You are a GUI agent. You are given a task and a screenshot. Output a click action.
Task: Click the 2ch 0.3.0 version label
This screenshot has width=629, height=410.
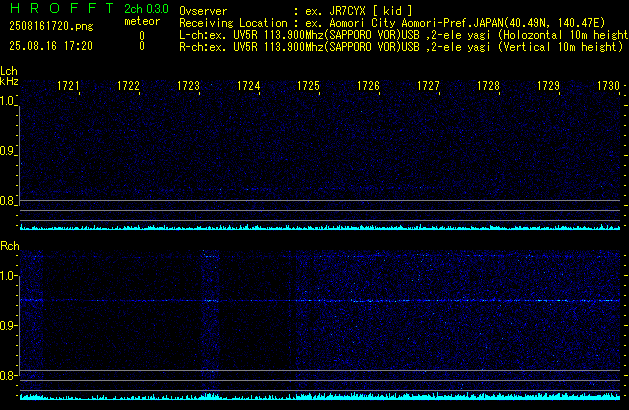coord(146,9)
